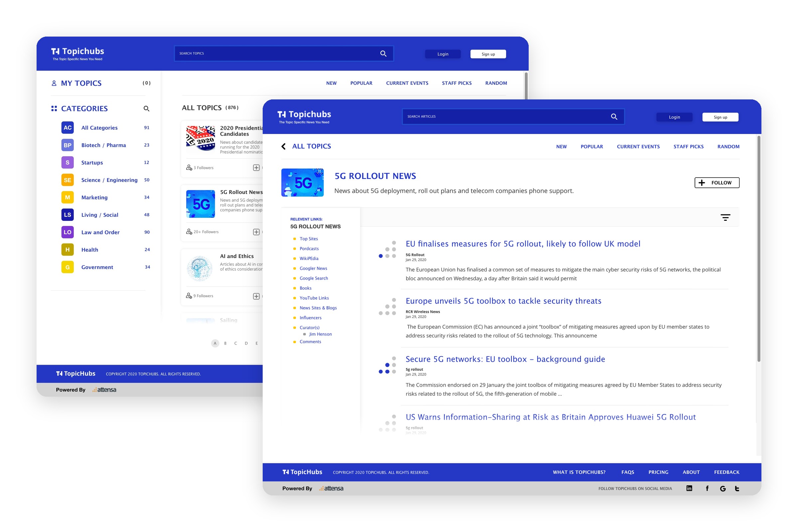Open Europe unveils 5G toolbox article

(503, 301)
